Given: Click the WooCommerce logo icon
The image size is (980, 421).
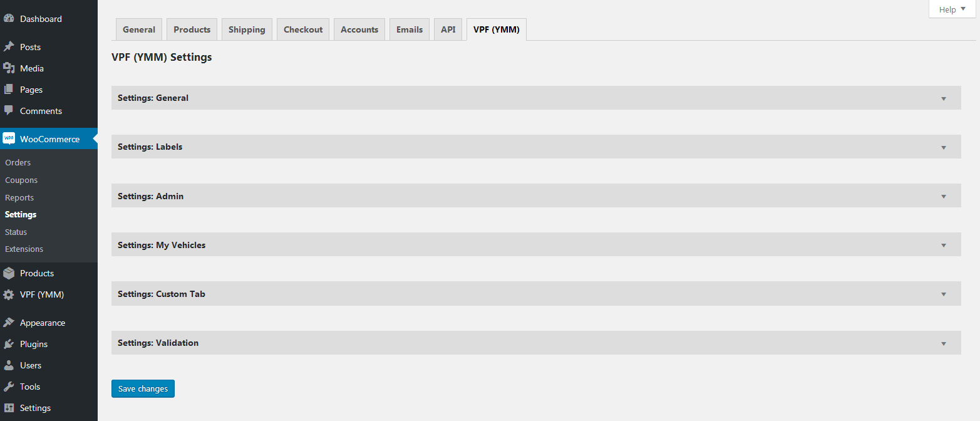Looking at the screenshot, I should click(x=9, y=139).
